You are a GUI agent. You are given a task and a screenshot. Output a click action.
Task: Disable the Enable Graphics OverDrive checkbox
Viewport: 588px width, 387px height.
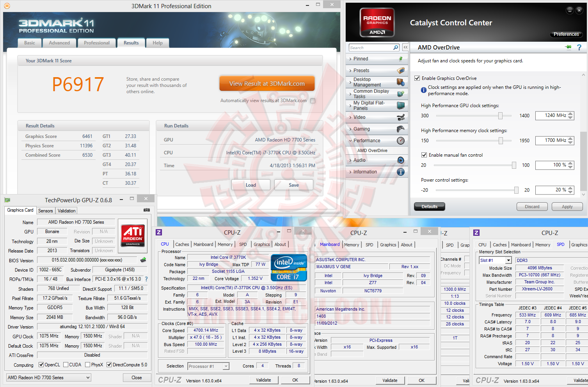pyautogui.click(x=417, y=78)
